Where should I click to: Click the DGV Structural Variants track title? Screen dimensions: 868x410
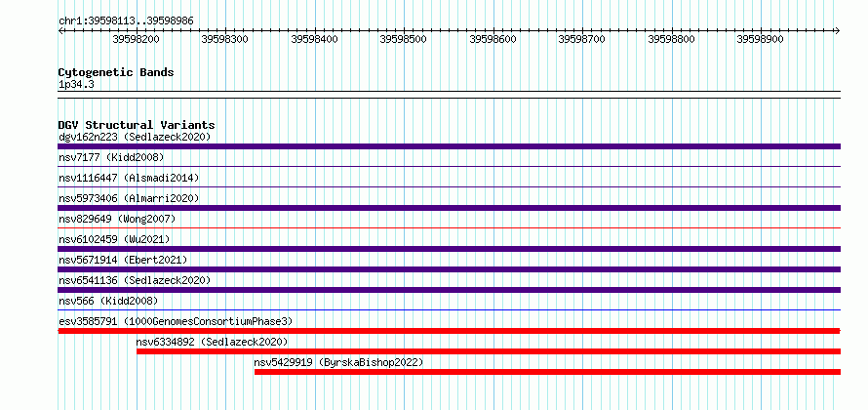[x=137, y=125]
